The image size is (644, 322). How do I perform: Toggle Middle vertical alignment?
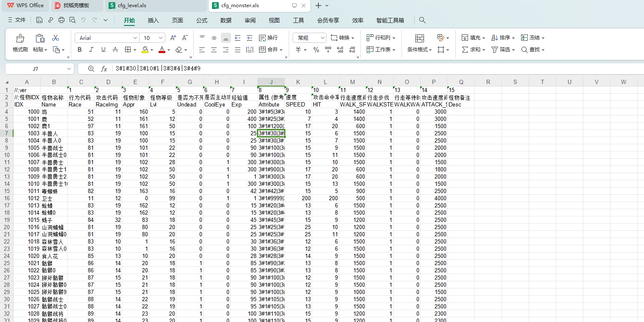point(214,38)
